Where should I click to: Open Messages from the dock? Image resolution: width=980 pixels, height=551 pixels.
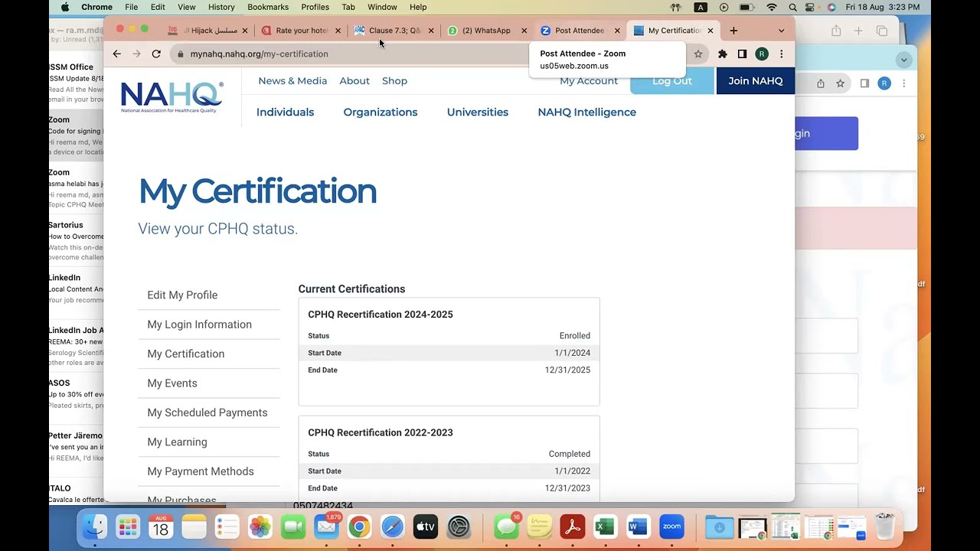(x=506, y=527)
